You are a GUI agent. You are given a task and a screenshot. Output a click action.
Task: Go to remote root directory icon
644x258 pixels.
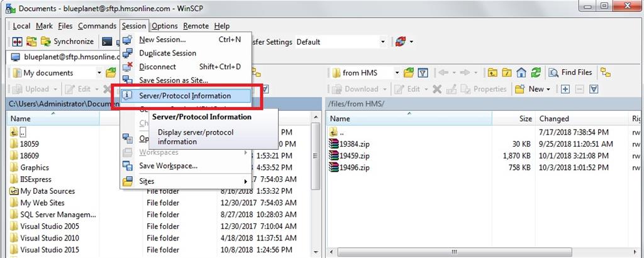pyautogui.click(x=507, y=73)
